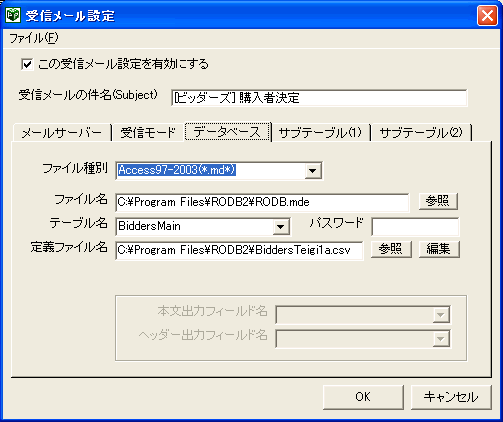Click the パスワード input field
The width and height of the screenshot is (503, 422).
(x=415, y=227)
